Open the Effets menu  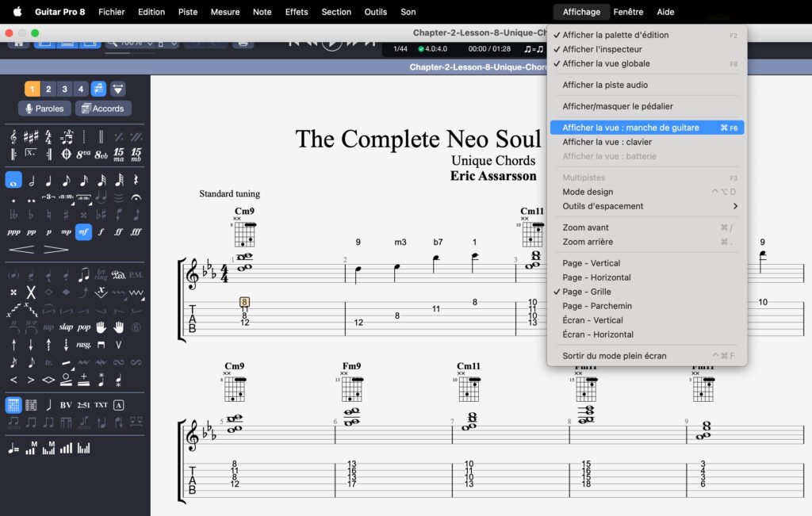click(297, 12)
